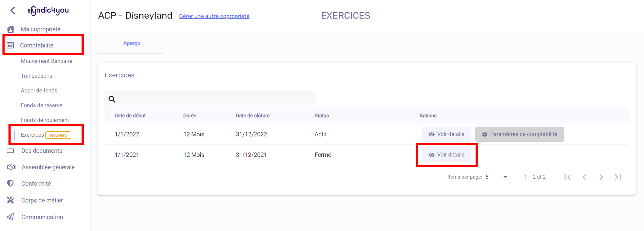644x231 pixels.
Task: Click the Actif status cell
Action: 321,134
